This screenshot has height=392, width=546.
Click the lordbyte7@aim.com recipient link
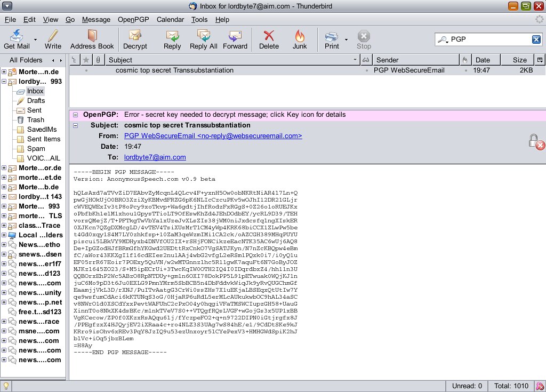click(x=154, y=157)
